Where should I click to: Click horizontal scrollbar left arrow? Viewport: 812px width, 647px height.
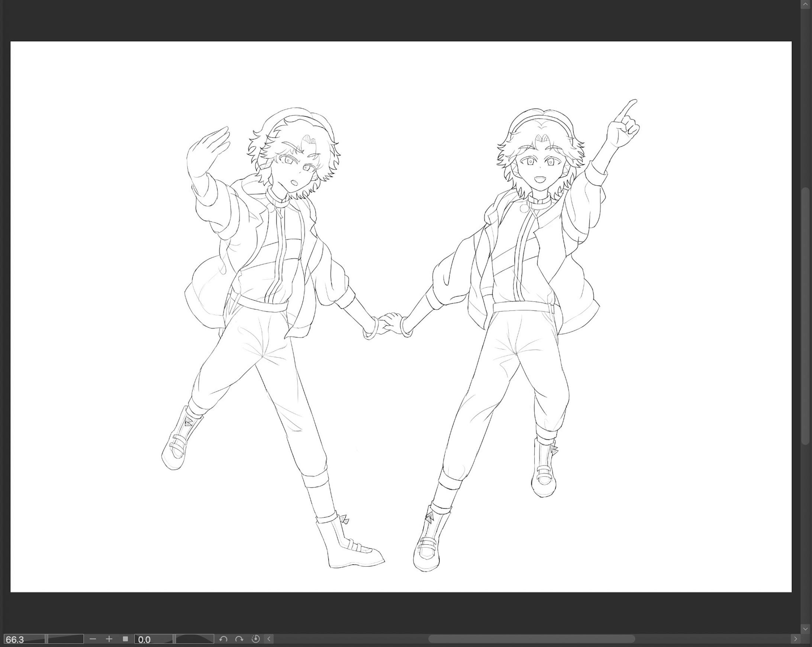point(269,639)
